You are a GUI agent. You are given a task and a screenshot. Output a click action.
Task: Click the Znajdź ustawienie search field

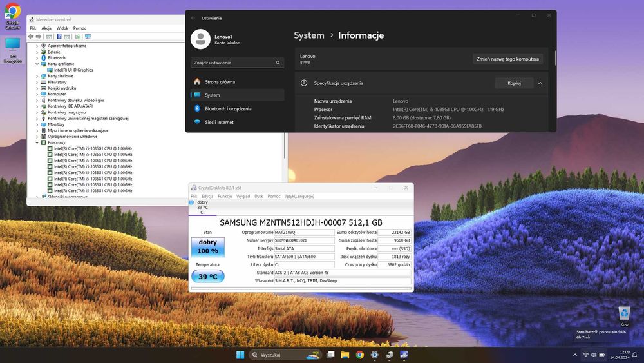[x=238, y=63]
